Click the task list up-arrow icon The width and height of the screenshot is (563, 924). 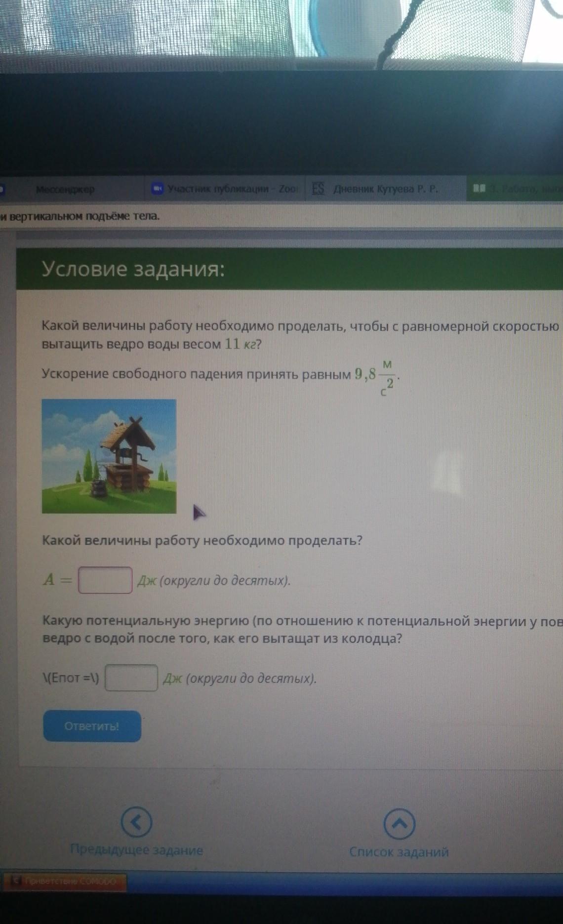coord(400,824)
